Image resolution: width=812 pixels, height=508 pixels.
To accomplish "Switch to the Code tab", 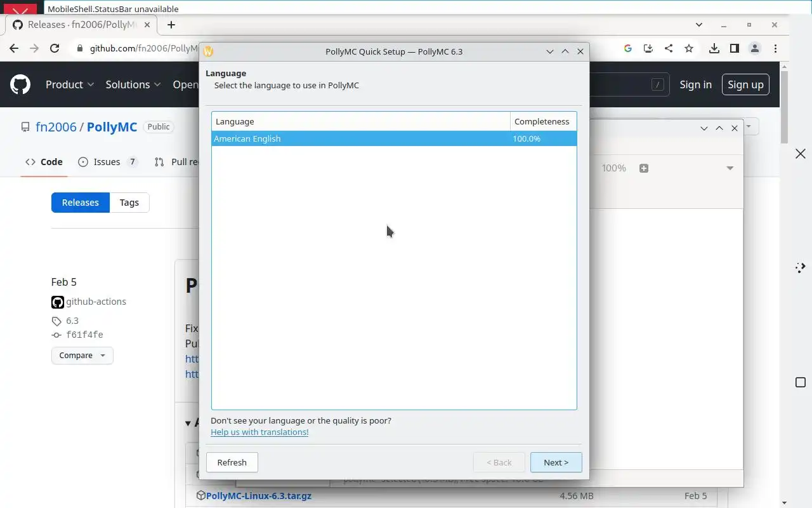I will [x=44, y=162].
